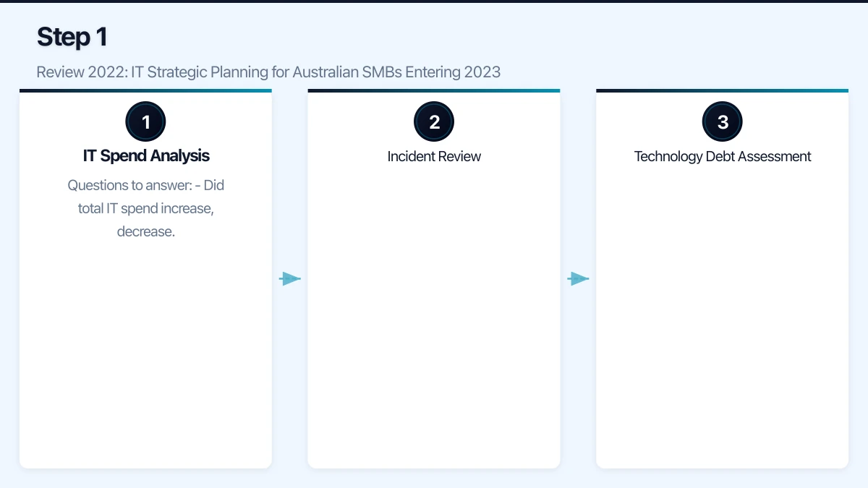Click the IT Spend Analysis title

[x=145, y=155]
